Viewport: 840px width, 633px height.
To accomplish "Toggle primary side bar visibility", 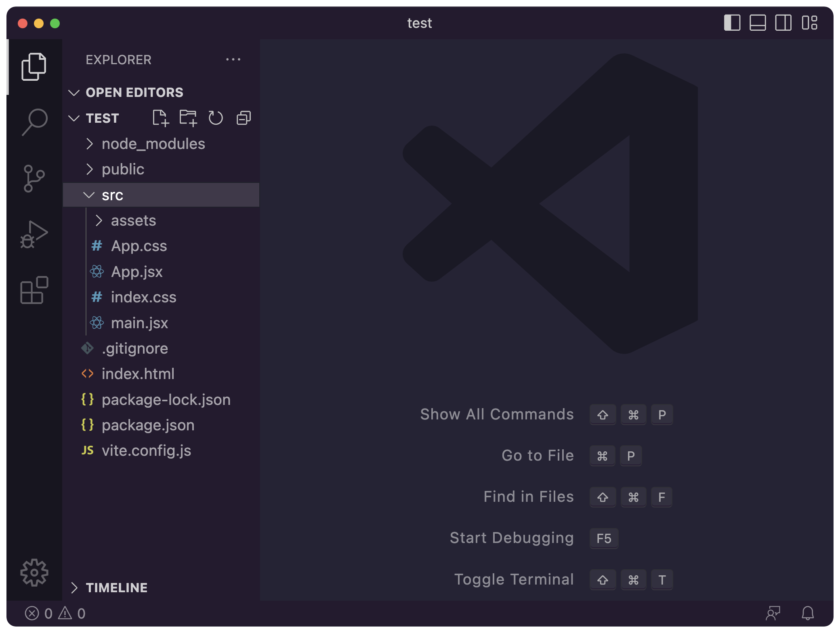I will 732,23.
